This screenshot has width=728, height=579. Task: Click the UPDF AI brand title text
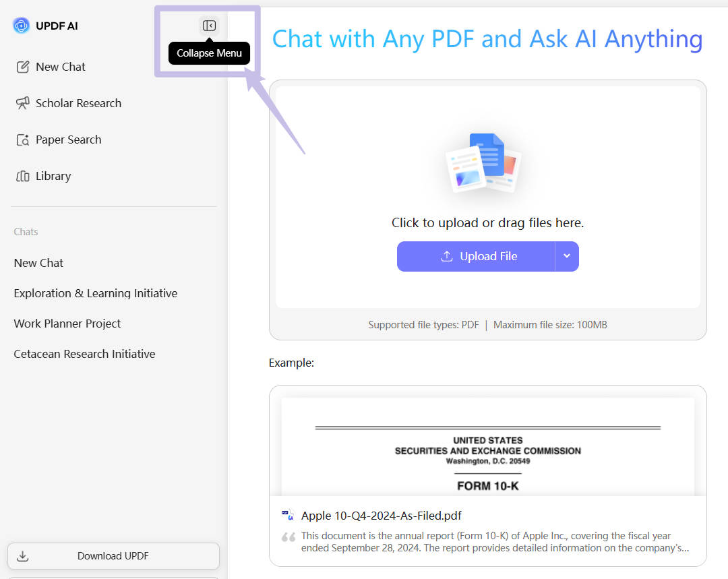tap(57, 26)
